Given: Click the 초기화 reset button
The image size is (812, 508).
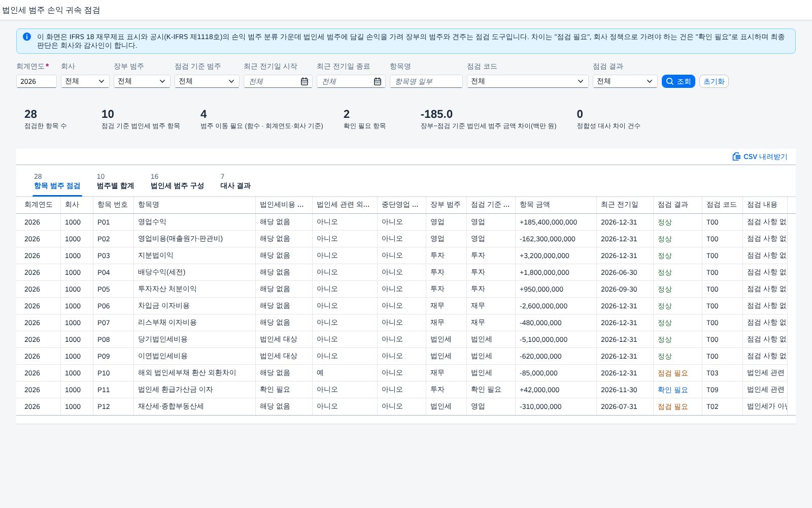Looking at the screenshot, I should pyautogui.click(x=714, y=81).
